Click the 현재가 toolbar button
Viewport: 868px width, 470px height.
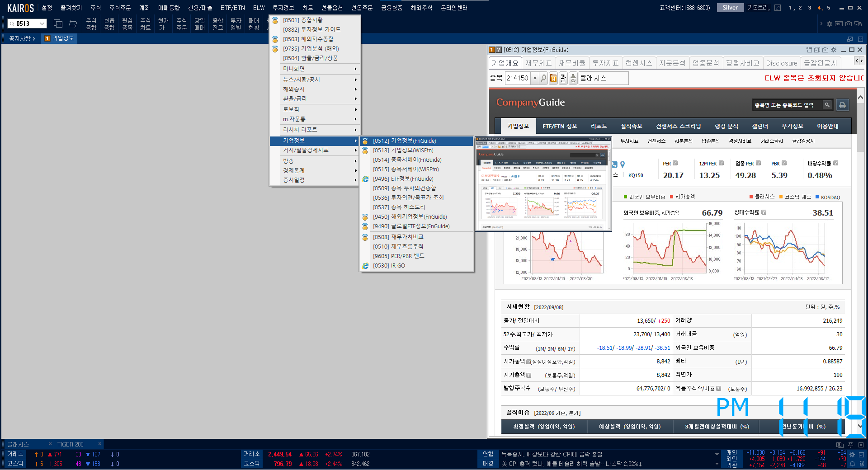163,24
